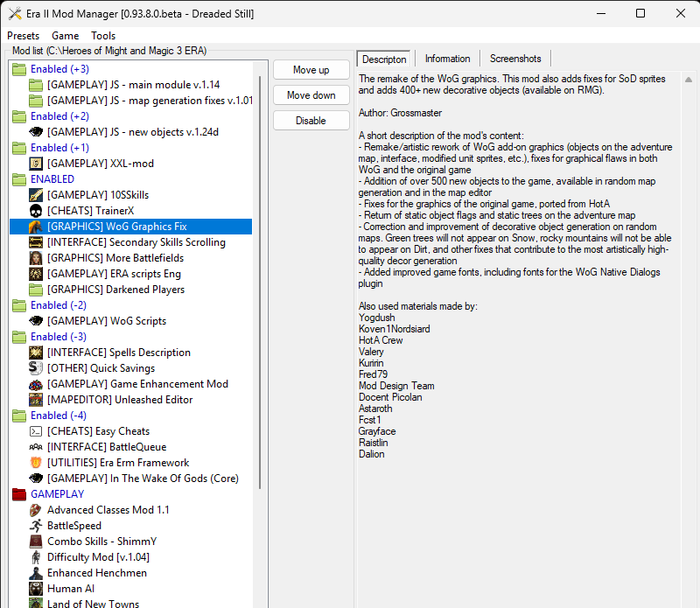
Task: Click the Spells Description mod icon
Action: click(36, 353)
